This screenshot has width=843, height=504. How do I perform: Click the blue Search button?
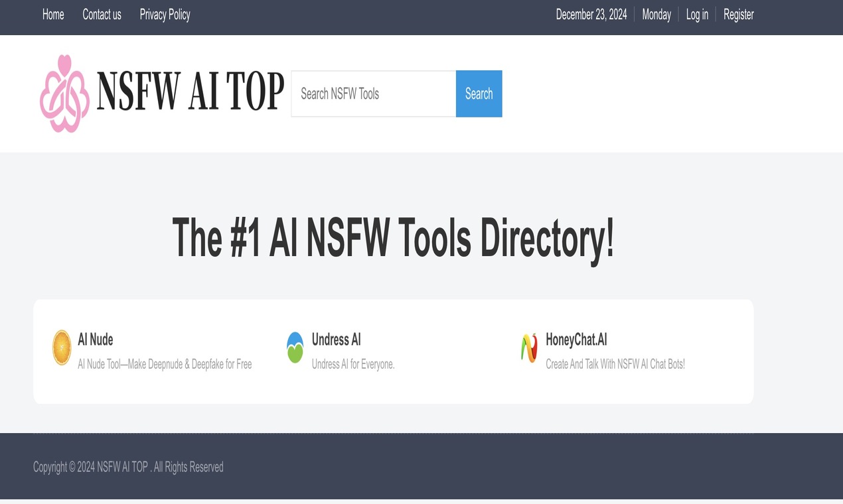point(479,94)
